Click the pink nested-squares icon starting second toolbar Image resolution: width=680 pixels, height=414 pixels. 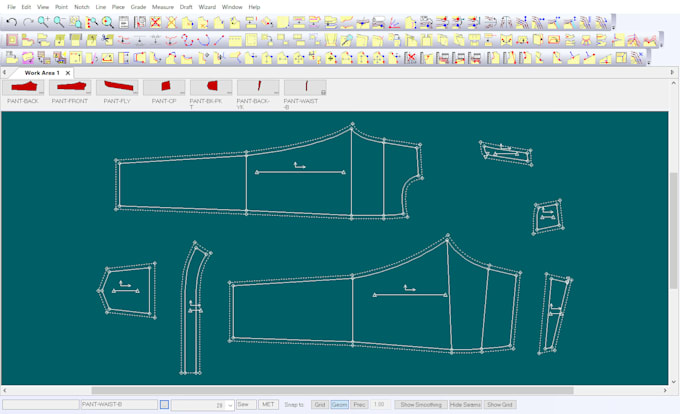12,40
